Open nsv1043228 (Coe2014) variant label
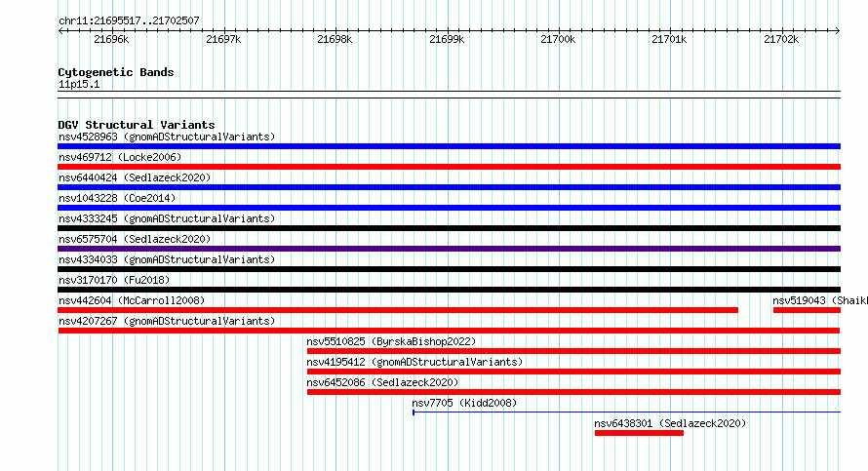The height and width of the screenshot is (471, 868). [117, 198]
